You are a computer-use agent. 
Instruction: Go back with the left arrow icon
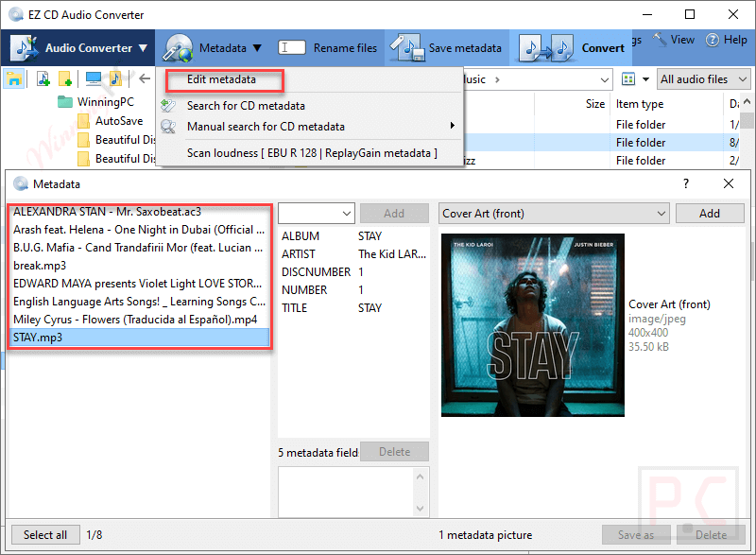coord(145,78)
